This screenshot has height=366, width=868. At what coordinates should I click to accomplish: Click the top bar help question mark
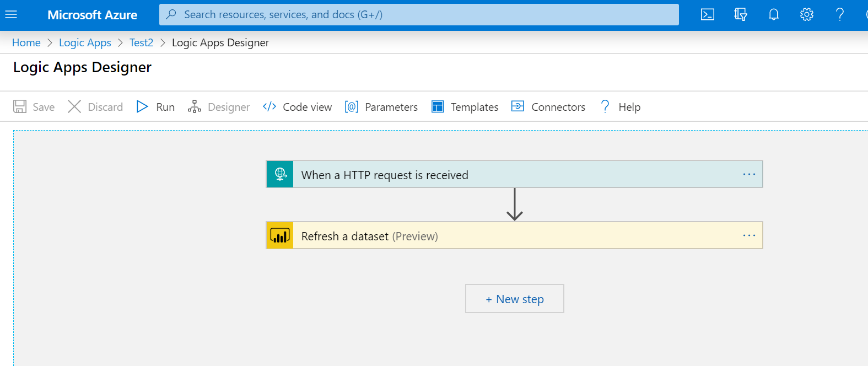[x=839, y=15]
